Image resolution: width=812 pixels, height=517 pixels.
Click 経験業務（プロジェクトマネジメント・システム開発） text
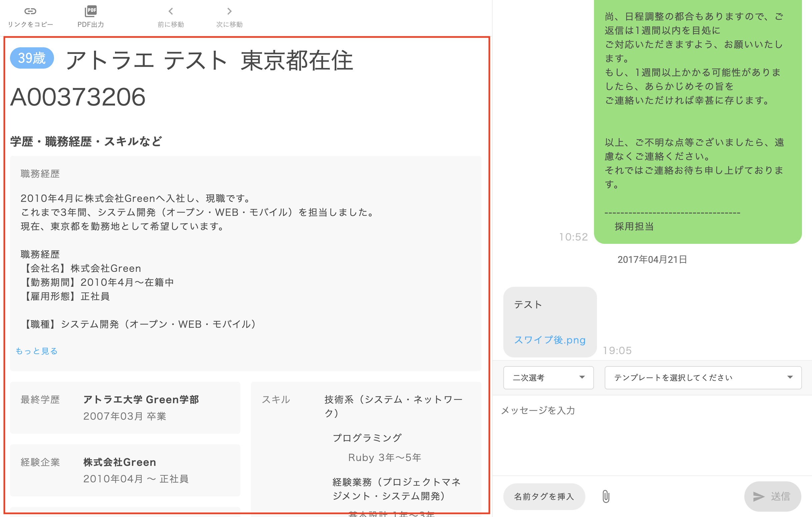[397, 489]
